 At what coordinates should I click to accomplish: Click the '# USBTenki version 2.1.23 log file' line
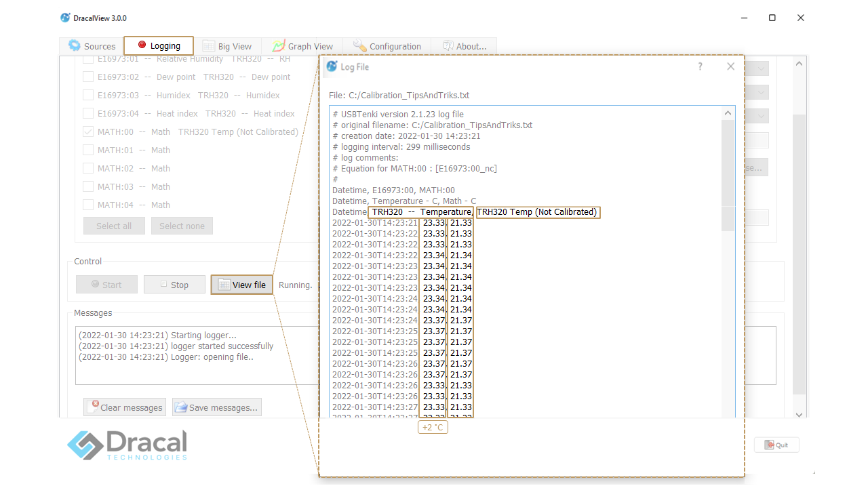(398, 115)
